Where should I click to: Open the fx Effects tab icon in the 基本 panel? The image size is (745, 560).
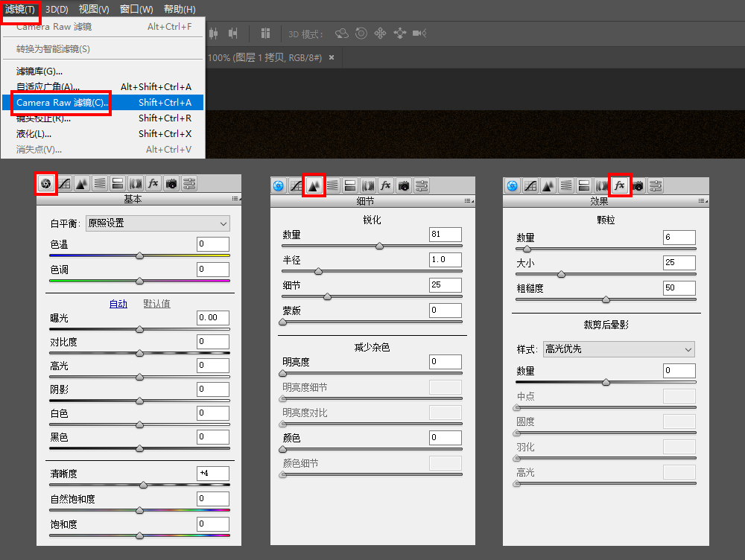[x=153, y=183]
